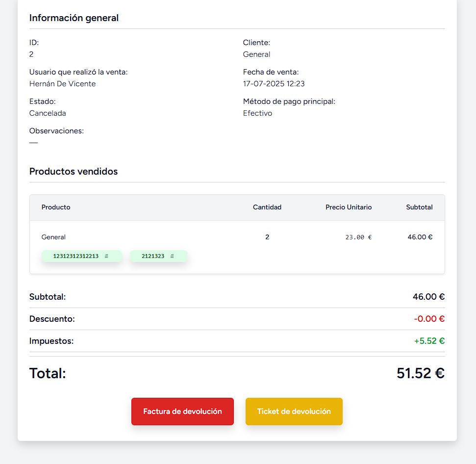This screenshot has width=476, height=464.
Task: Select the General product name in the table row
Action: click(53, 237)
